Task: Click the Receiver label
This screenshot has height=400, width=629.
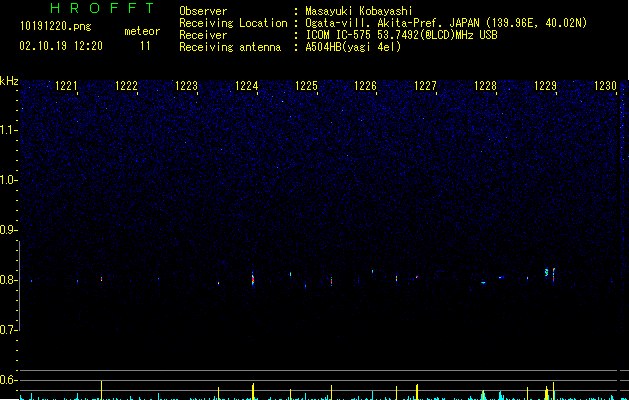Action: [203, 35]
